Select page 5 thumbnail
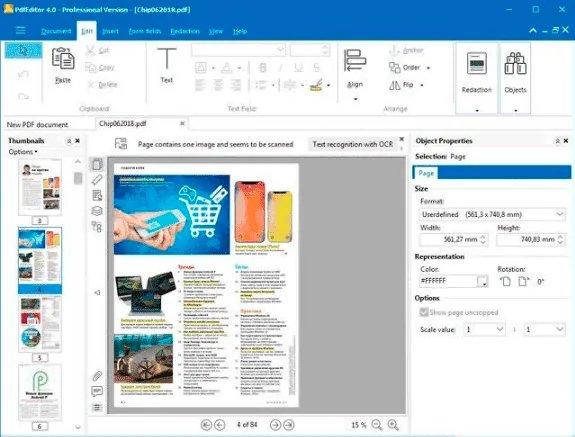The width and height of the screenshot is (575, 437). [x=40, y=325]
